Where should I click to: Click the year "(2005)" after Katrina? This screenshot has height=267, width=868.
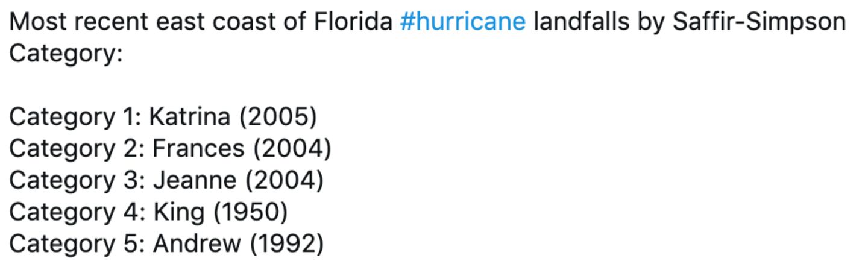278,117
